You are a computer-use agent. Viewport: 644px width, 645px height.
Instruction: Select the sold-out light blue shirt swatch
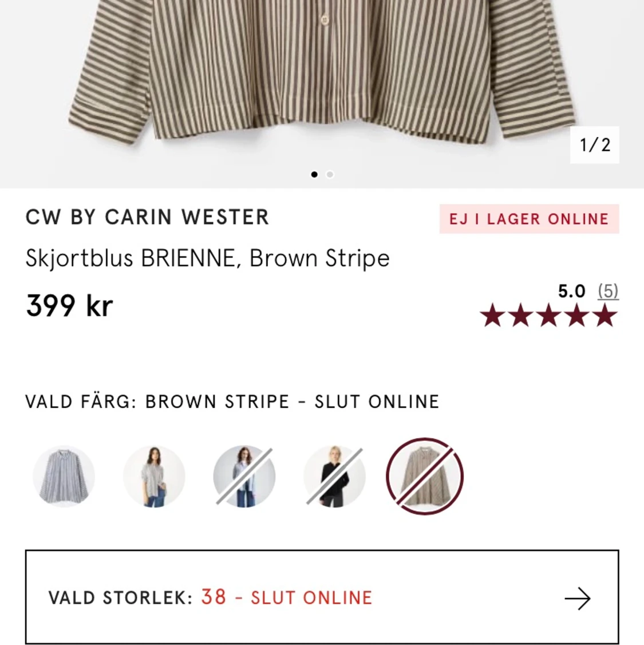pyautogui.click(x=244, y=477)
